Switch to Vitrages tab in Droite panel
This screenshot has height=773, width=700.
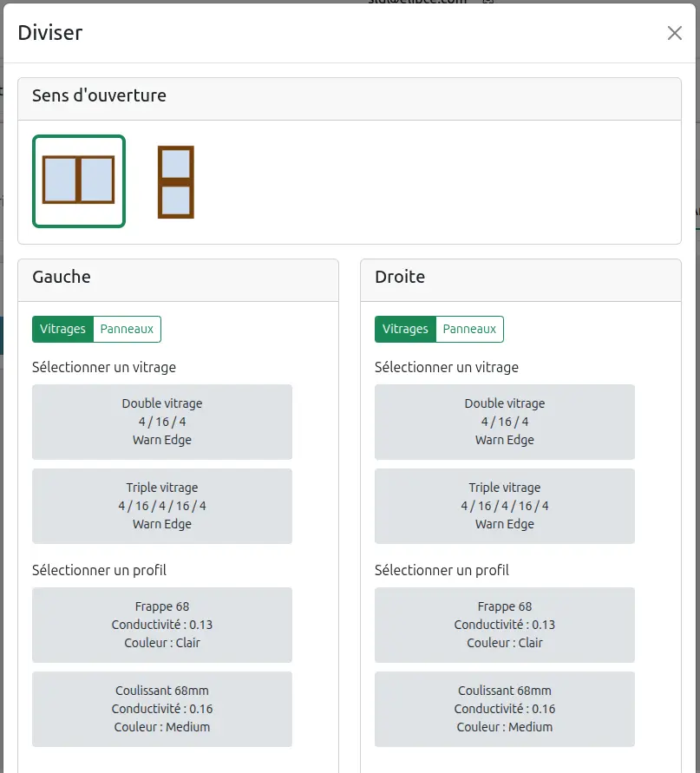tap(405, 330)
